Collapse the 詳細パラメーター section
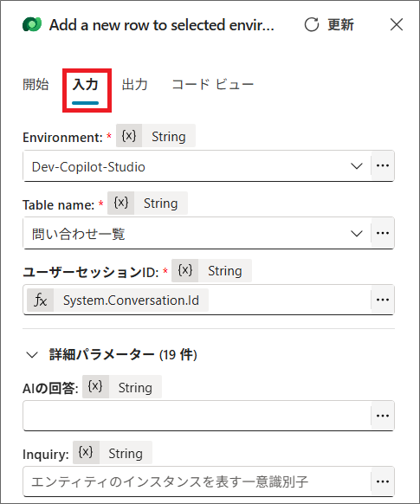Viewport: 420px width, 504px height. click(32, 355)
